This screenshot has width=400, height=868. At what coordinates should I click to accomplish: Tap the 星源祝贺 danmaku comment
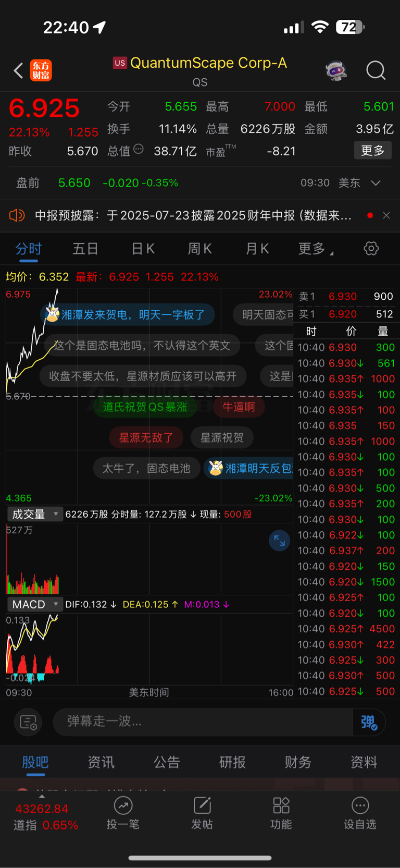coord(222,438)
